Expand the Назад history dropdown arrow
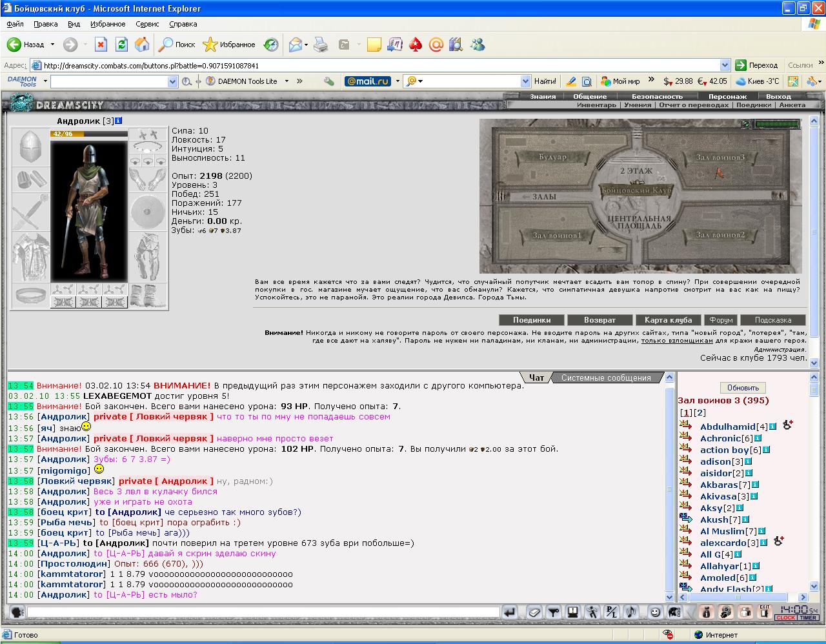This screenshot has width=826, height=644. (x=53, y=45)
